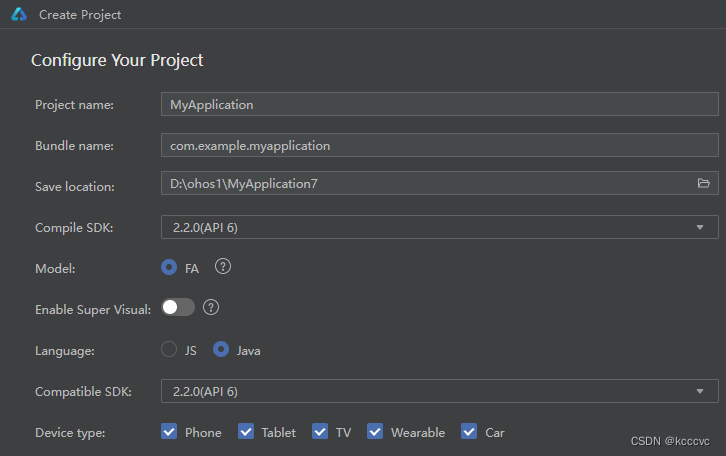Image resolution: width=726 pixels, height=456 pixels.
Task: Click the 'Configure Your Project' heading
Action: [x=117, y=60]
